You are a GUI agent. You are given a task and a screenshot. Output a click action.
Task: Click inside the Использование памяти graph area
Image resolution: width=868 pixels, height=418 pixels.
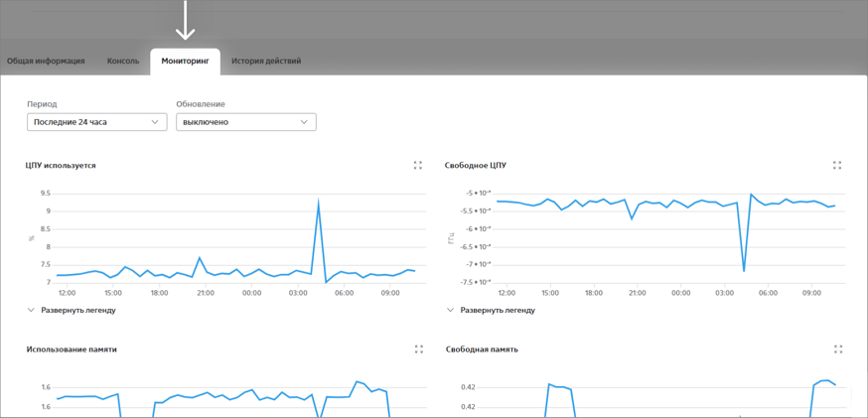228,397
